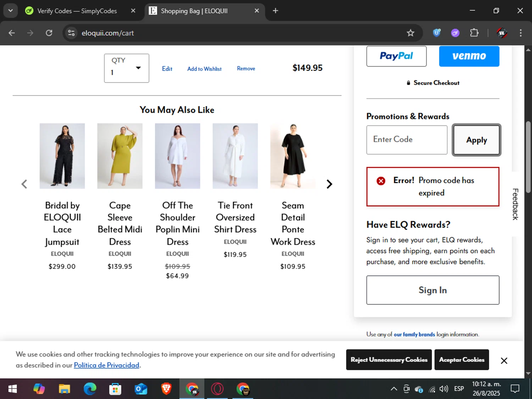Open the volume control in system tray
This screenshot has width=532, height=399.
click(x=443, y=389)
